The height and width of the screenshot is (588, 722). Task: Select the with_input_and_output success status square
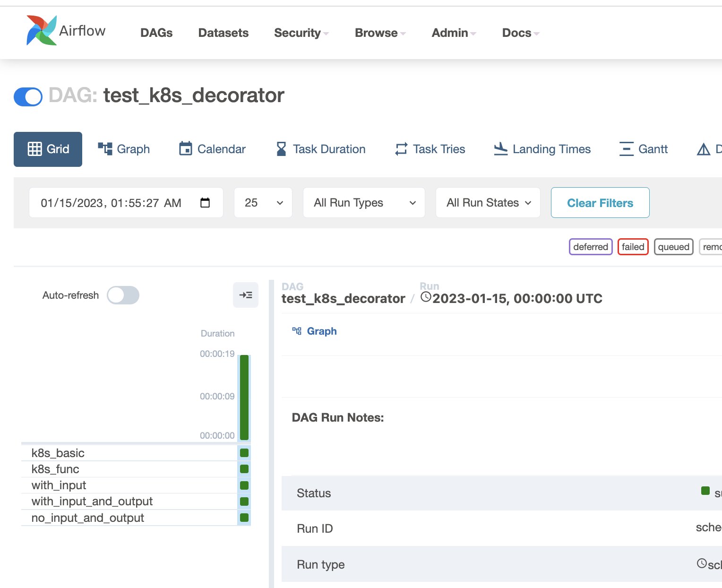point(244,502)
